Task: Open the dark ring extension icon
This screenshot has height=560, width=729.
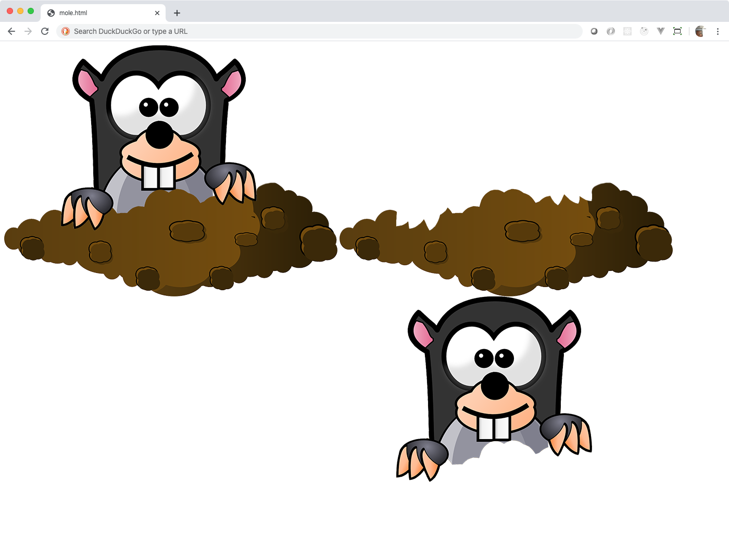Action: click(594, 31)
